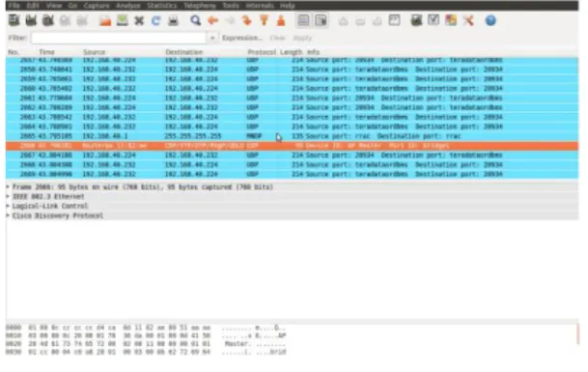Sort by the Source column header
Screen dimensions: 588x372
[94, 52]
